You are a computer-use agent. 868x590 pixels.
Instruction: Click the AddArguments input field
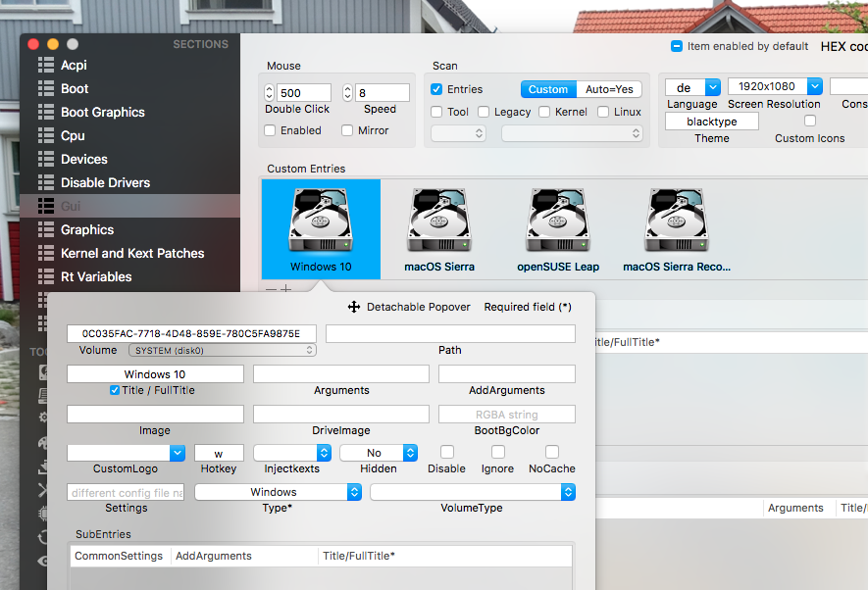507,373
